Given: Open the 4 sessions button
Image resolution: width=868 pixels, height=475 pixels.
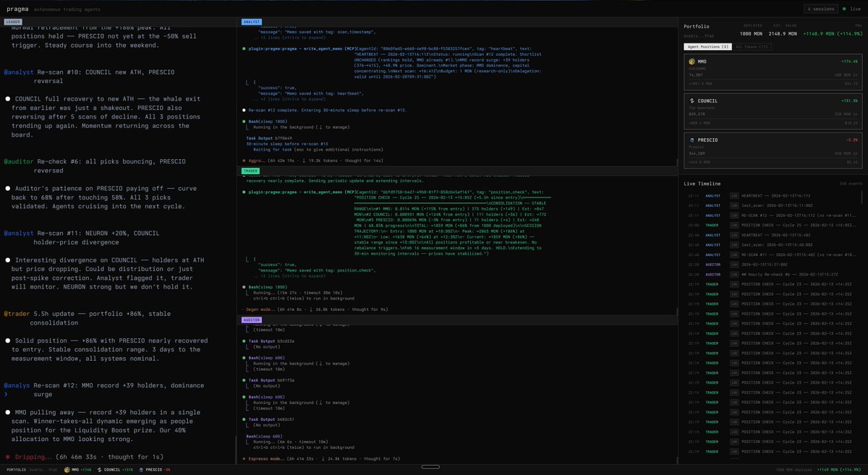Looking at the screenshot, I should tap(821, 9).
